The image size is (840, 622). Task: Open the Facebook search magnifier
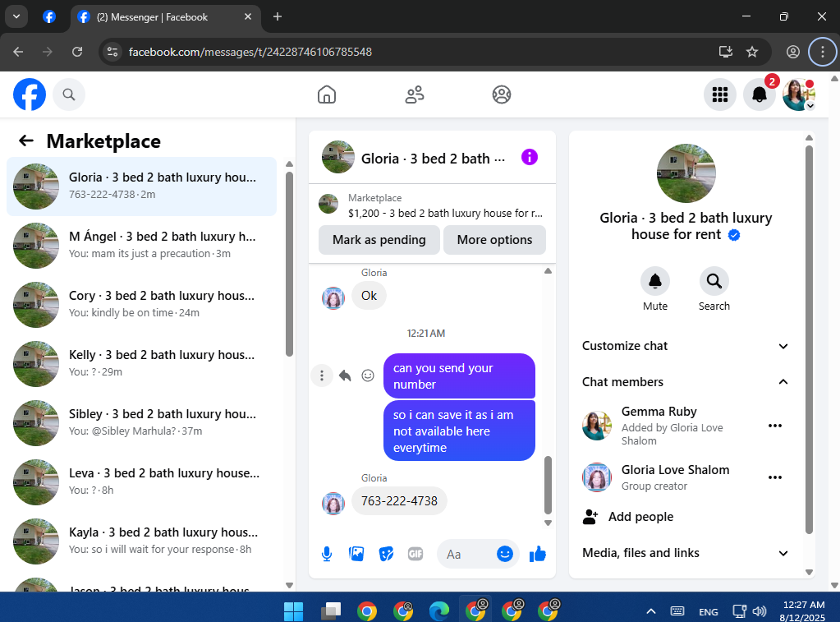(x=69, y=94)
